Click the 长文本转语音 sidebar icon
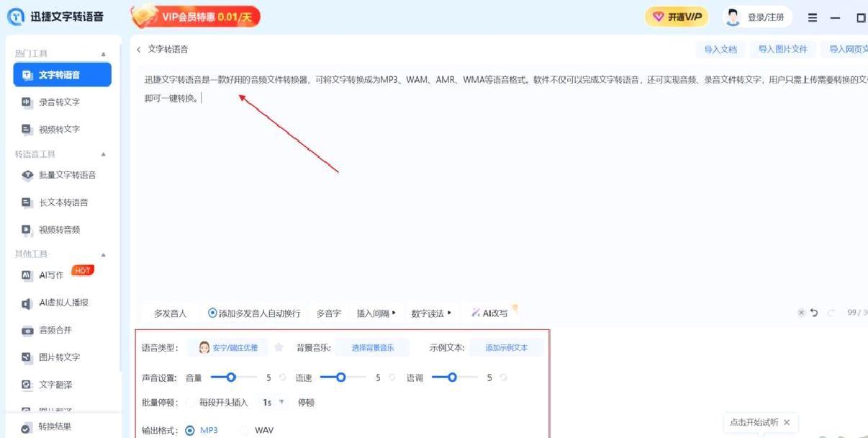This screenshot has width=868, height=438. click(27, 203)
